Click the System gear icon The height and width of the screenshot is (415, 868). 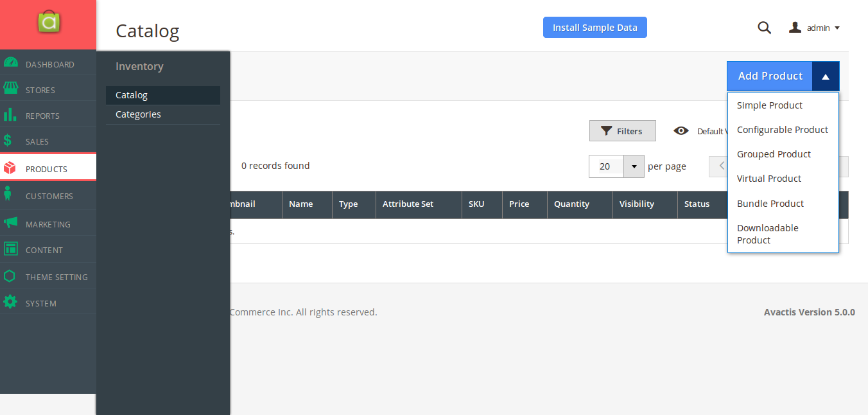[x=10, y=302]
